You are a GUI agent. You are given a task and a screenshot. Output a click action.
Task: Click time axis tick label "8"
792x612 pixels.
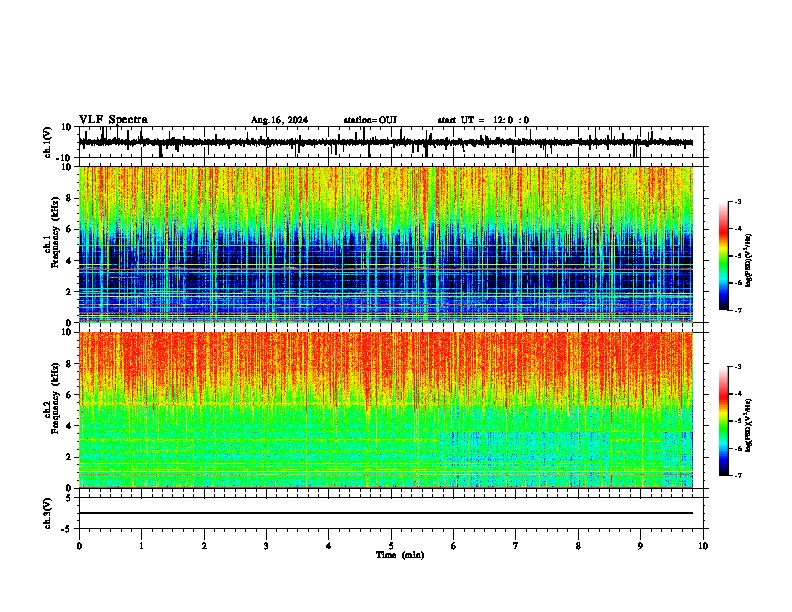(x=578, y=546)
